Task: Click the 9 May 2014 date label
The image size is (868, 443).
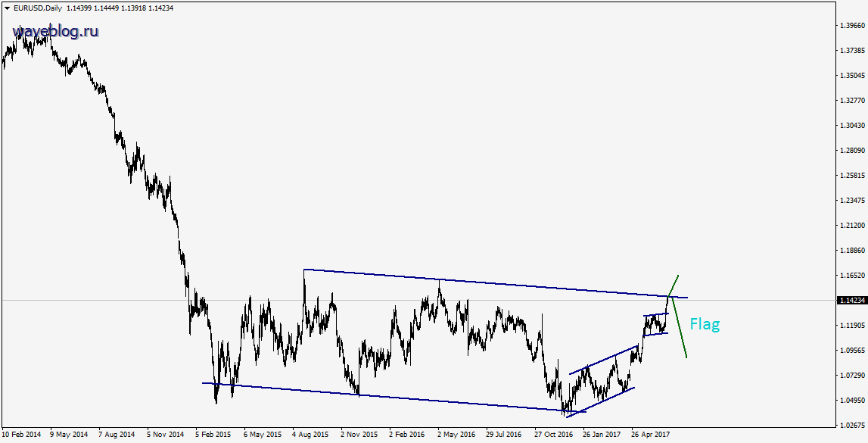Action: tap(69, 435)
